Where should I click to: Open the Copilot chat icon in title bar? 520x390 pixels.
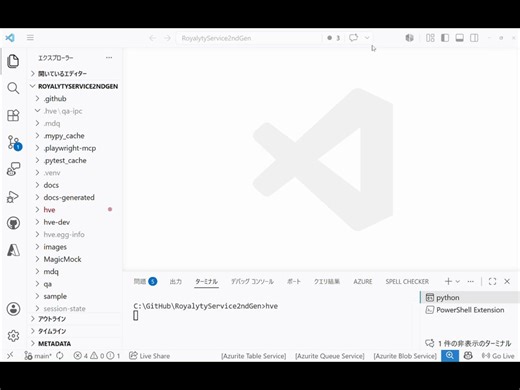pos(353,38)
